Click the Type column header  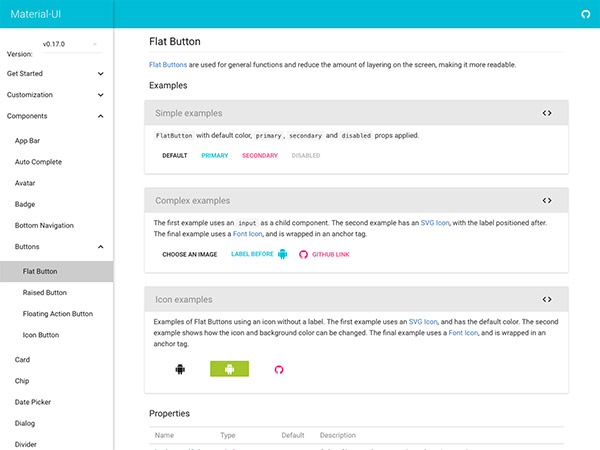(x=228, y=435)
